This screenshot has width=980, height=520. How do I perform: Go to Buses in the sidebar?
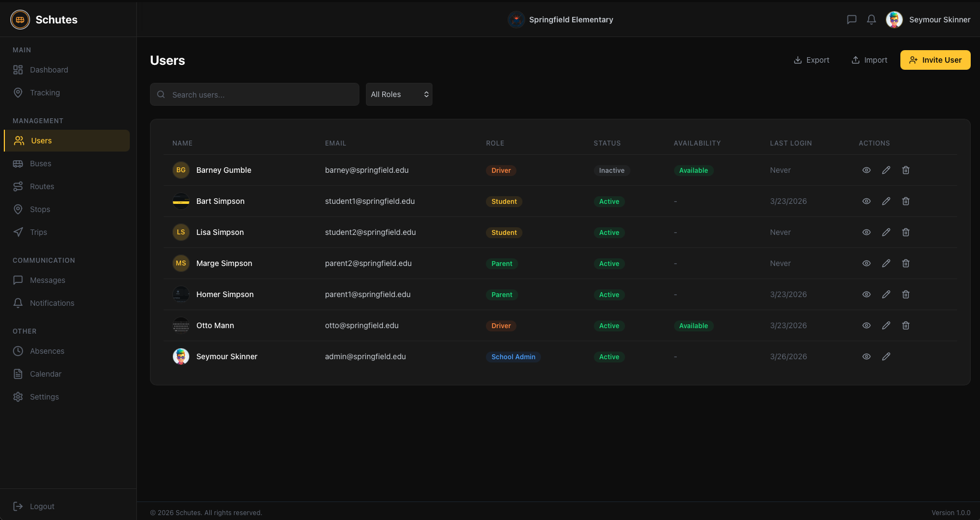point(40,164)
